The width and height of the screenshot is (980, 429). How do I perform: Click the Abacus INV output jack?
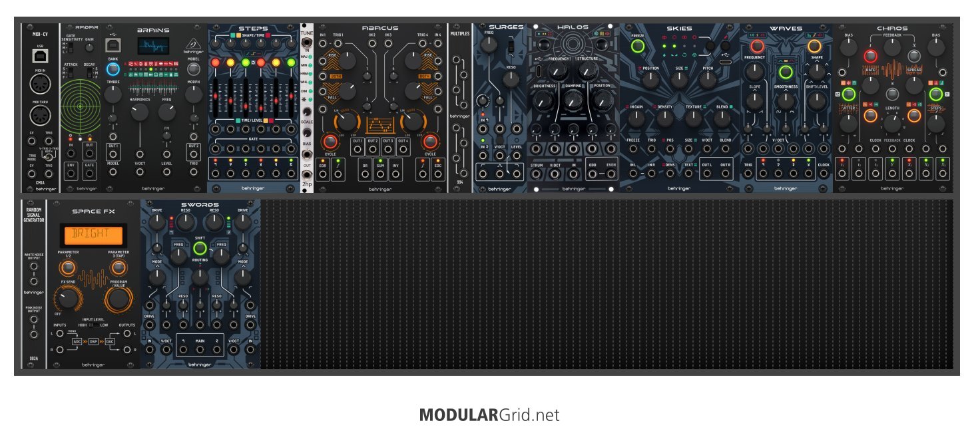(x=395, y=176)
